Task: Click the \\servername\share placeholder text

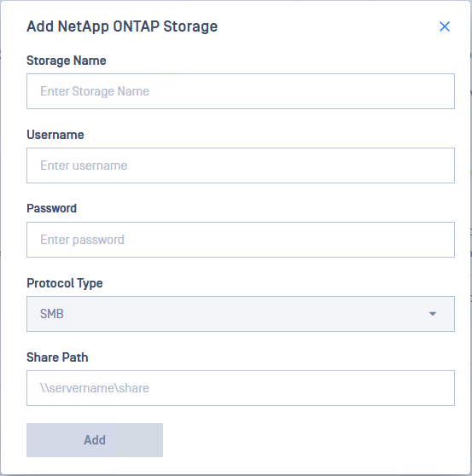Action: [x=95, y=388]
